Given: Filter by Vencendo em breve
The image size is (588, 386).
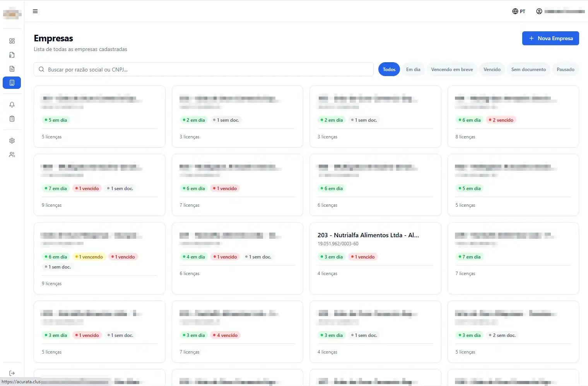Looking at the screenshot, I should click(x=452, y=70).
